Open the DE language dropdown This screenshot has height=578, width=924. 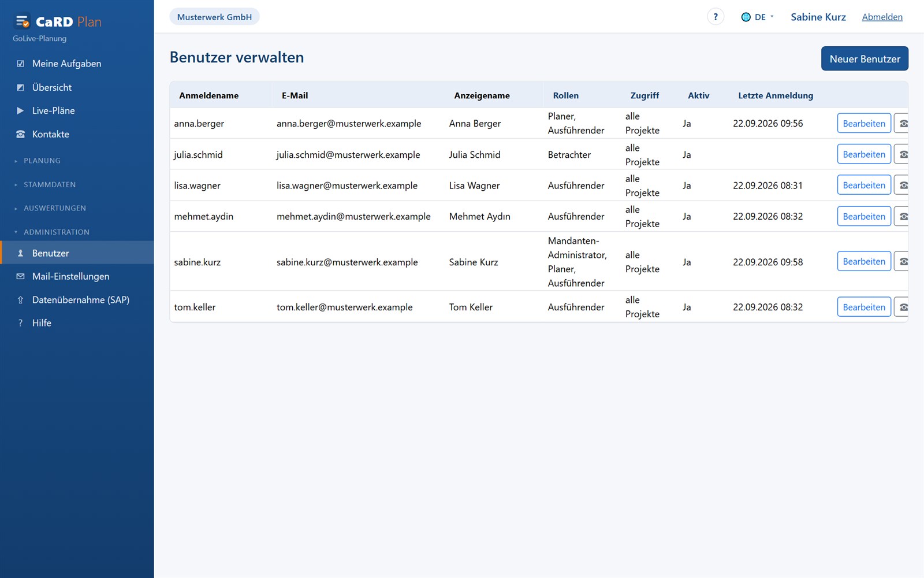(x=757, y=17)
